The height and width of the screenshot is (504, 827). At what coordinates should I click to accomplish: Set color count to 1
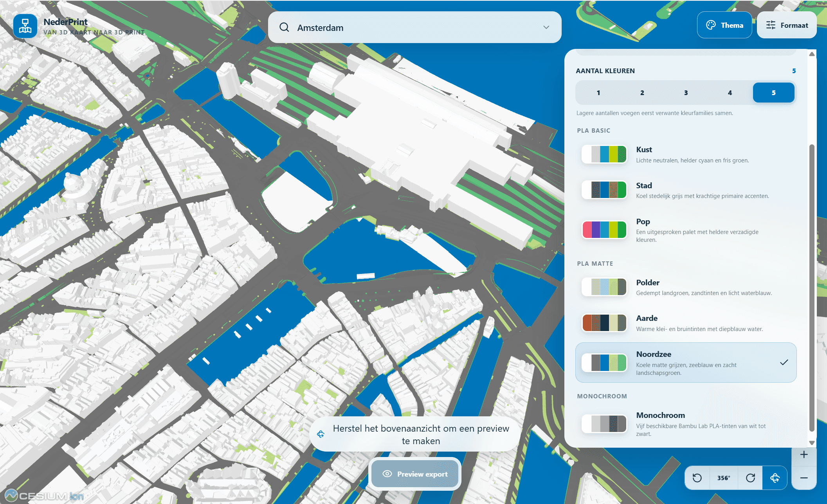[598, 93]
